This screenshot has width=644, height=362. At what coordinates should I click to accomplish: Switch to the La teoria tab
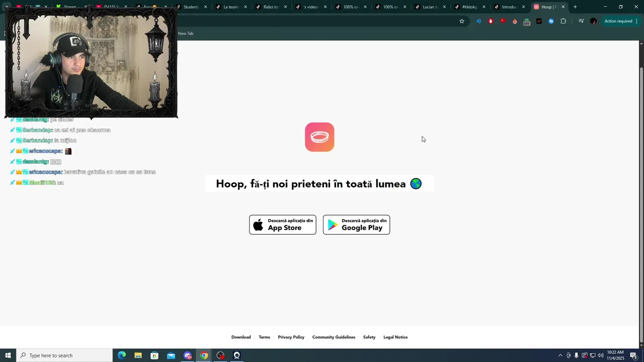230,7
